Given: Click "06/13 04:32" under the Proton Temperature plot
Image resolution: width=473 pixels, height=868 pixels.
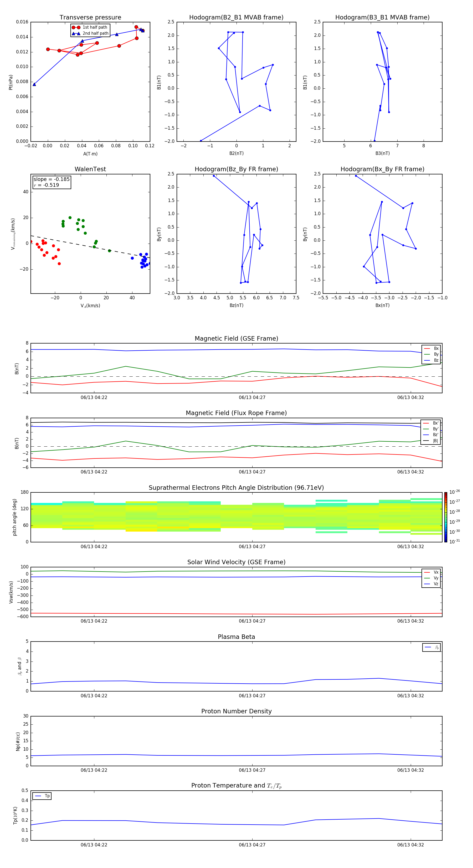Looking at the screenshot, I should click(x=410, y=845).
